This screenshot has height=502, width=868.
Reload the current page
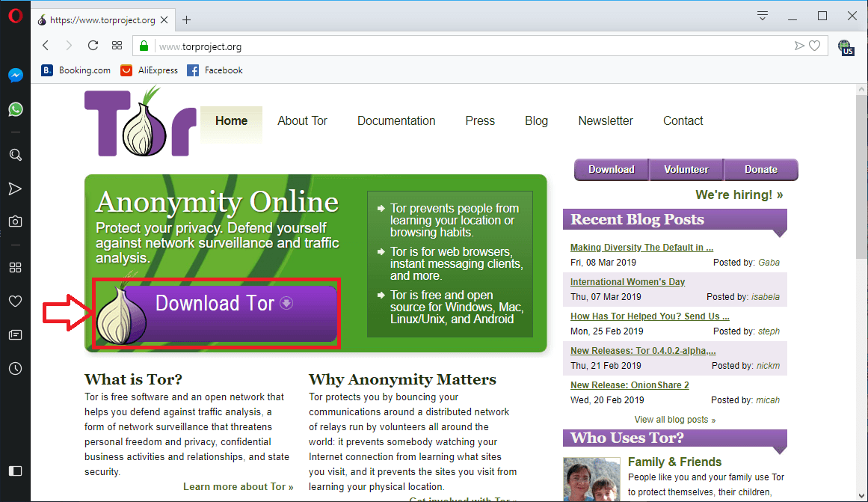[x=93, y=46]
